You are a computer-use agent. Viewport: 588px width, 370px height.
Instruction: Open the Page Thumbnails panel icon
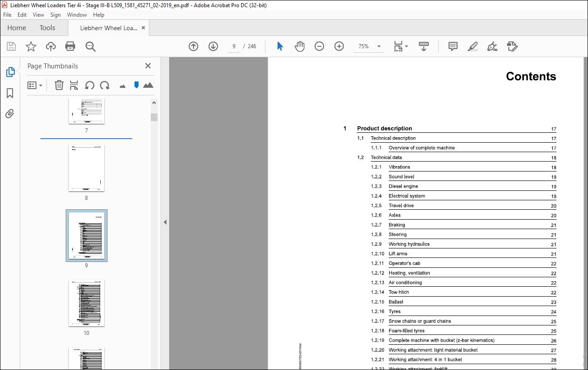[x=10, y=72]
